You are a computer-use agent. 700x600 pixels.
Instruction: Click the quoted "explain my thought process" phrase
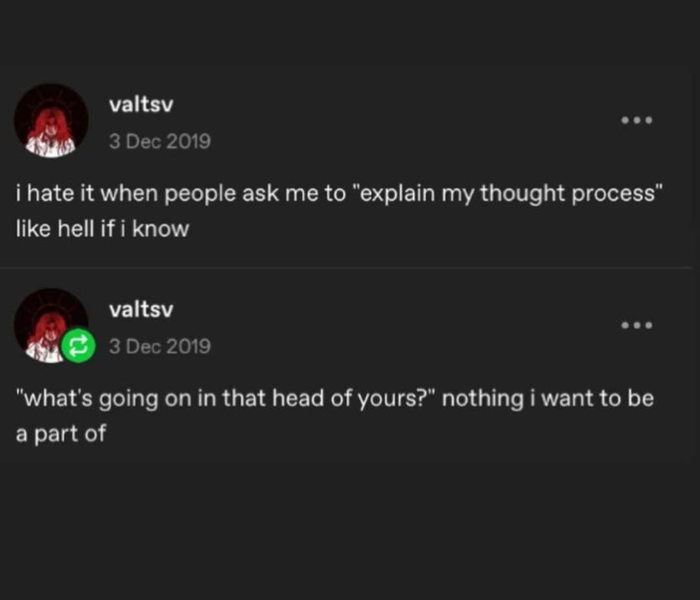509,194
